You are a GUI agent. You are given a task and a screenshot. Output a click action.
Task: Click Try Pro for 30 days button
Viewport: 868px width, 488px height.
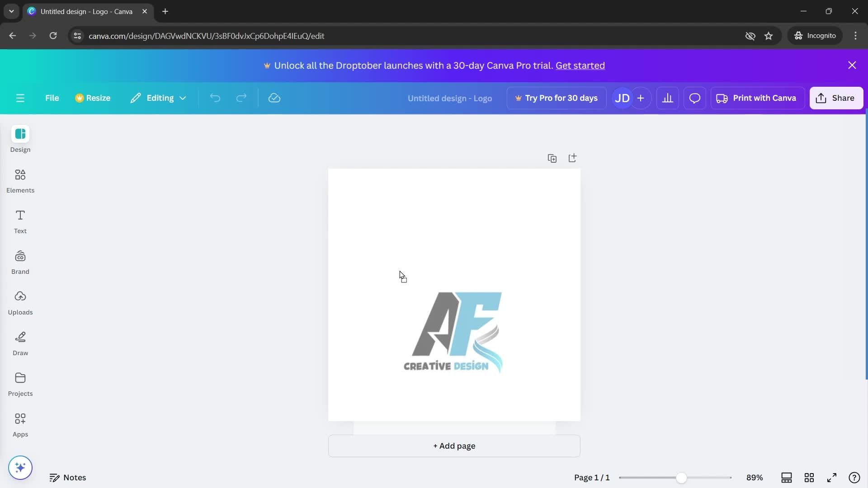555,99
